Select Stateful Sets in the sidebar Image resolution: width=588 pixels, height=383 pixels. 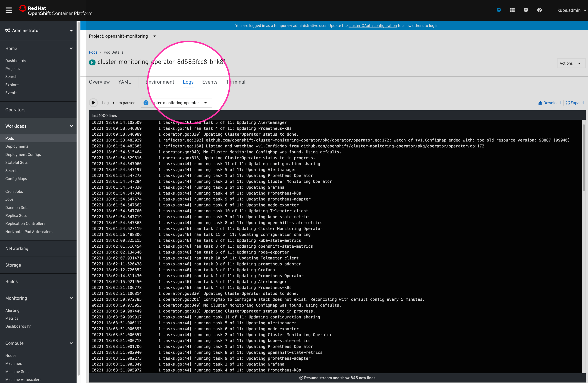tap(16, 162)
